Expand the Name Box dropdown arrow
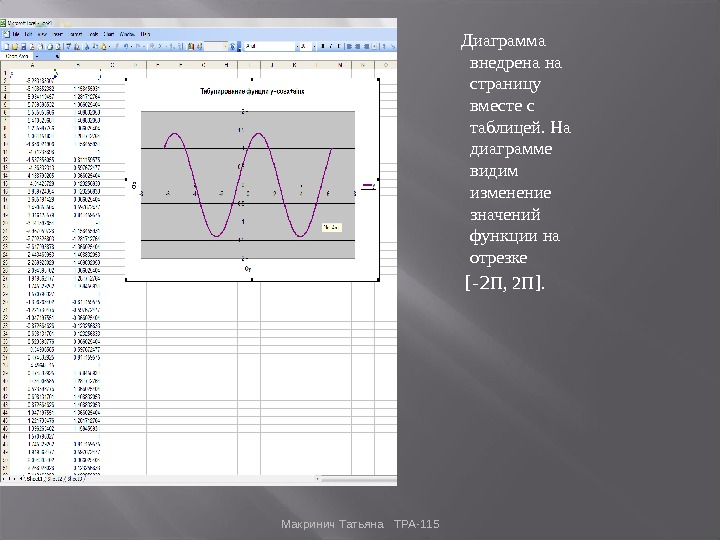The image size is (720, 540). pyautogui.click(x=37, y=56)
